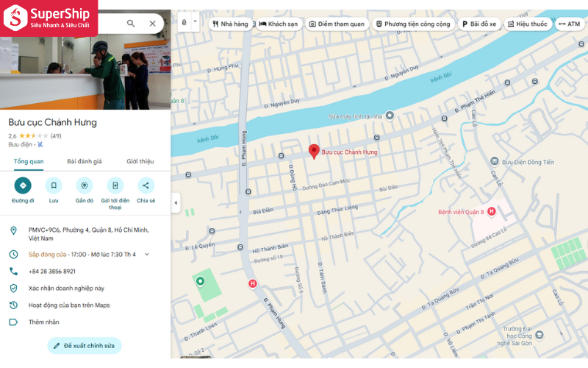Filter map by Bãi đỗ xe
The image size is (588, 368).
[x=479, y=24]
